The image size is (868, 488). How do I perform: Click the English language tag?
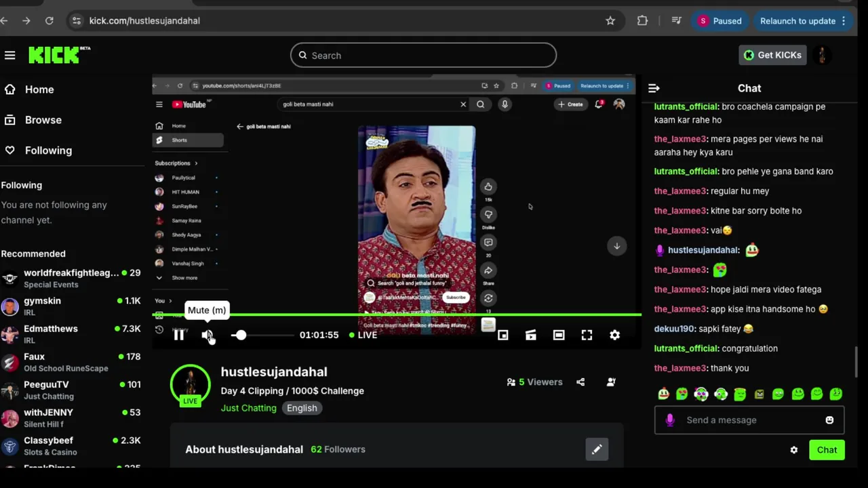tap(302, 408)
